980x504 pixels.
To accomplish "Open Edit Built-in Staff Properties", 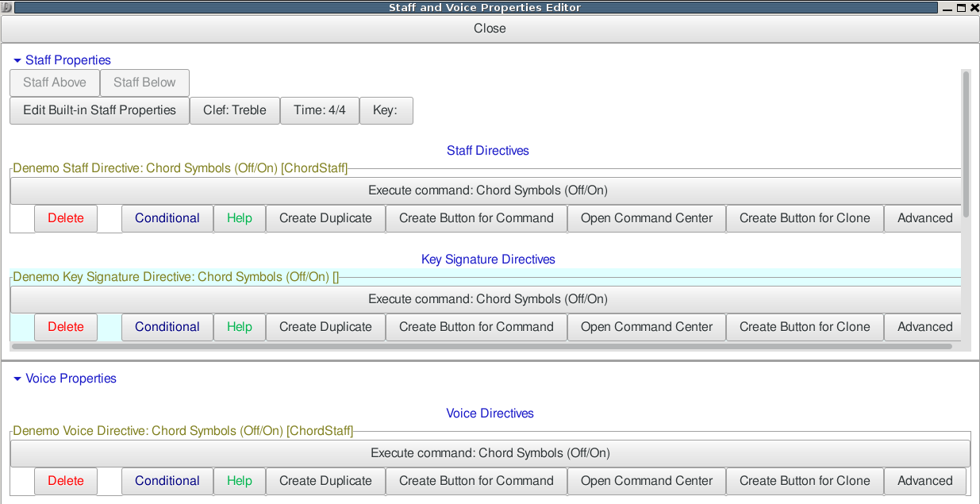I will (99, 110).
